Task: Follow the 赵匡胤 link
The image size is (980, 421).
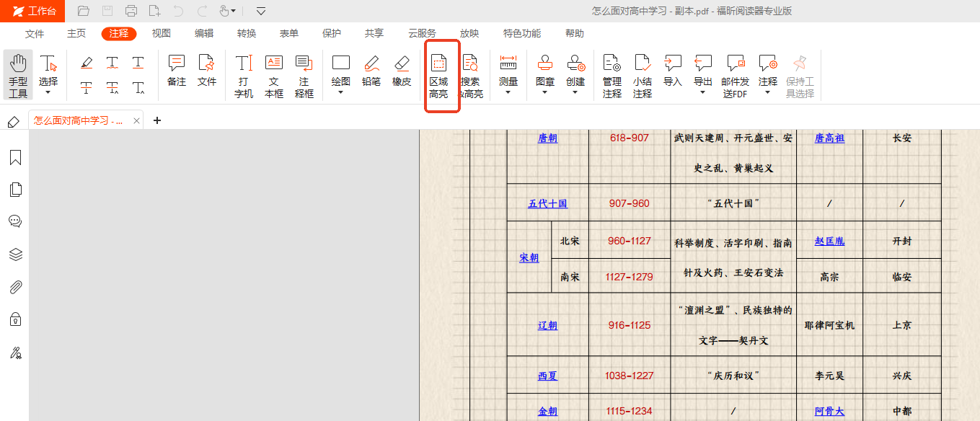Action: (829, 241)
